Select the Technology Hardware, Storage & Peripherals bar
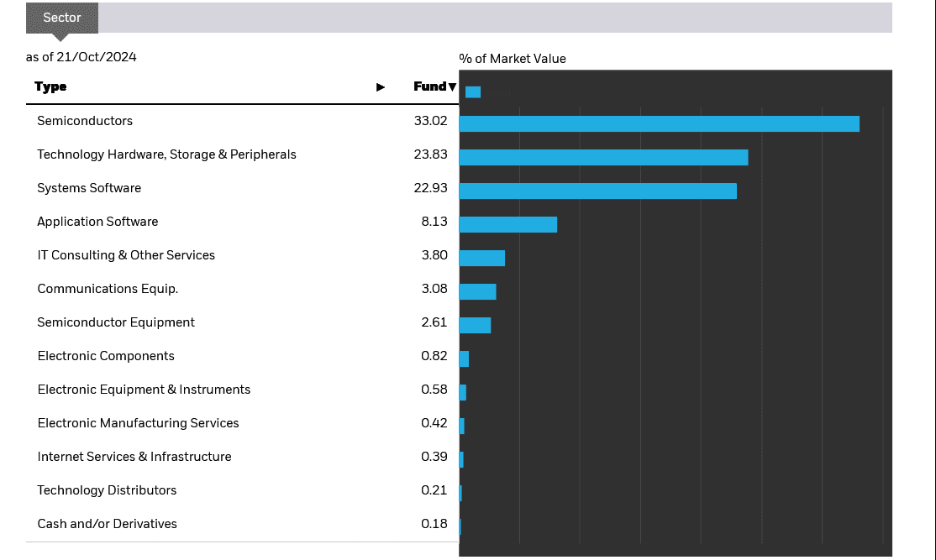 [603, 158]
